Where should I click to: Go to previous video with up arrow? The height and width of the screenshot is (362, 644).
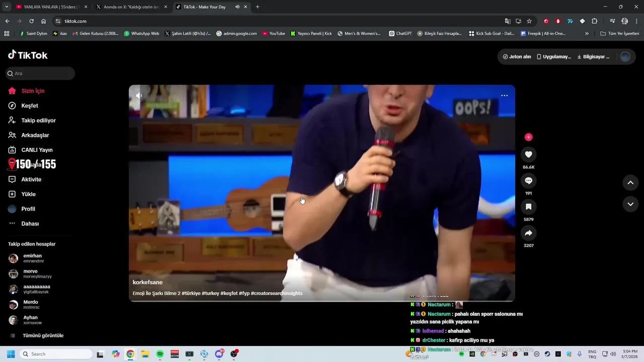630,183
